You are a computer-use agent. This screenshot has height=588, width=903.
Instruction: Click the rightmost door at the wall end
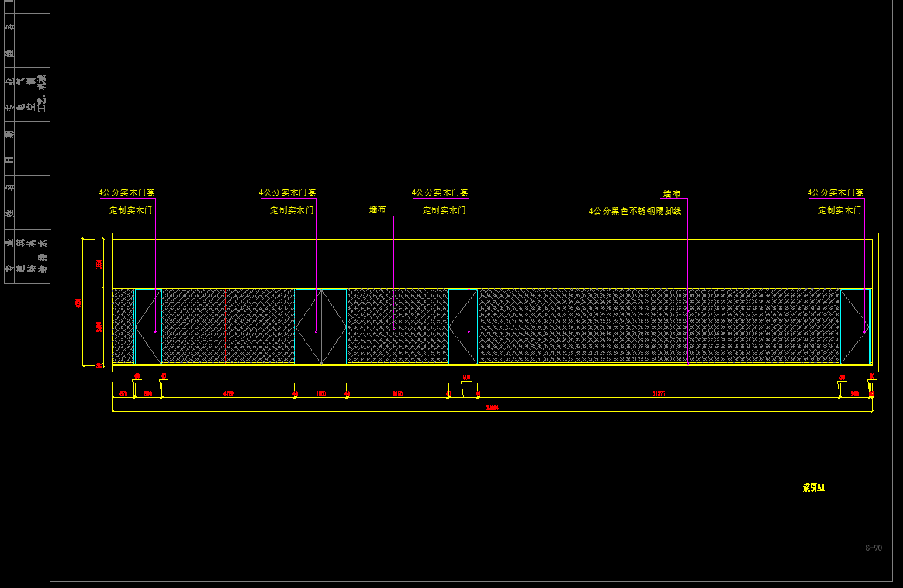[x=855, y=326]
